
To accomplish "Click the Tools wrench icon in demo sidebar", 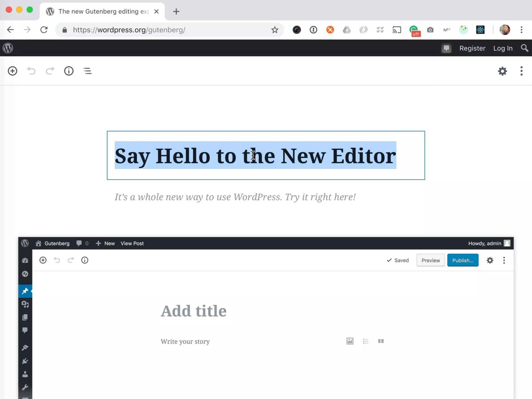I will coord(25,387).
